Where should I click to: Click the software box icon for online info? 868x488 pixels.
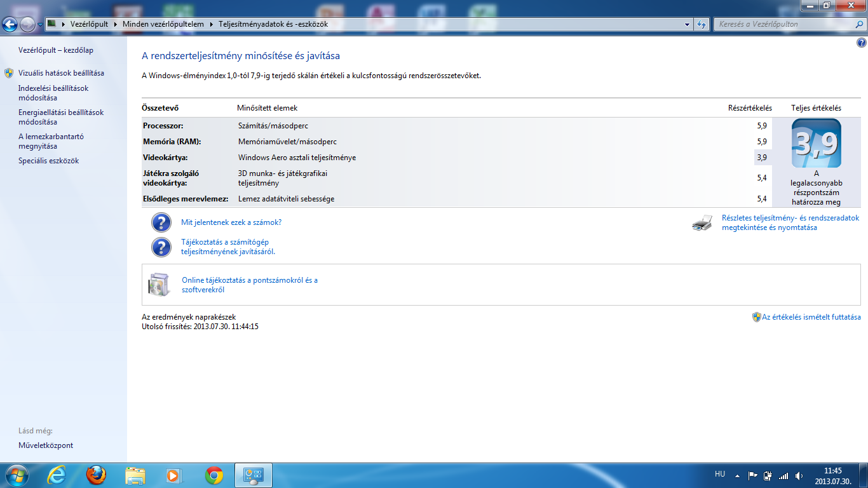coord(159,285)
